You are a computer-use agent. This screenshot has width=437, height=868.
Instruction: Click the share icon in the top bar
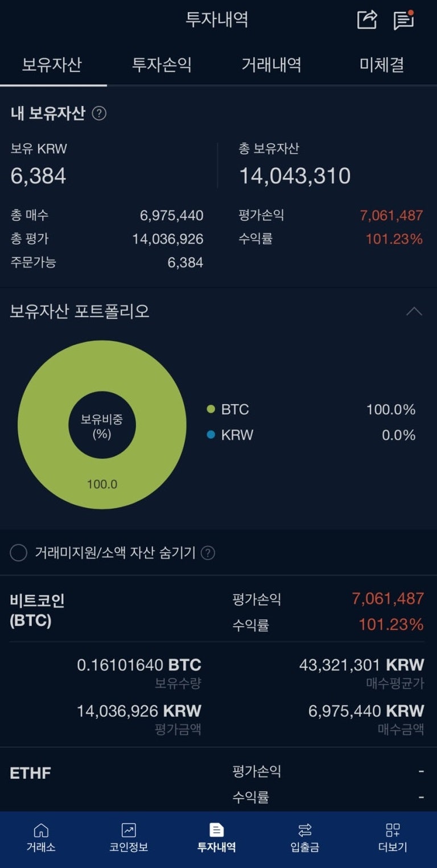(368, 19)
